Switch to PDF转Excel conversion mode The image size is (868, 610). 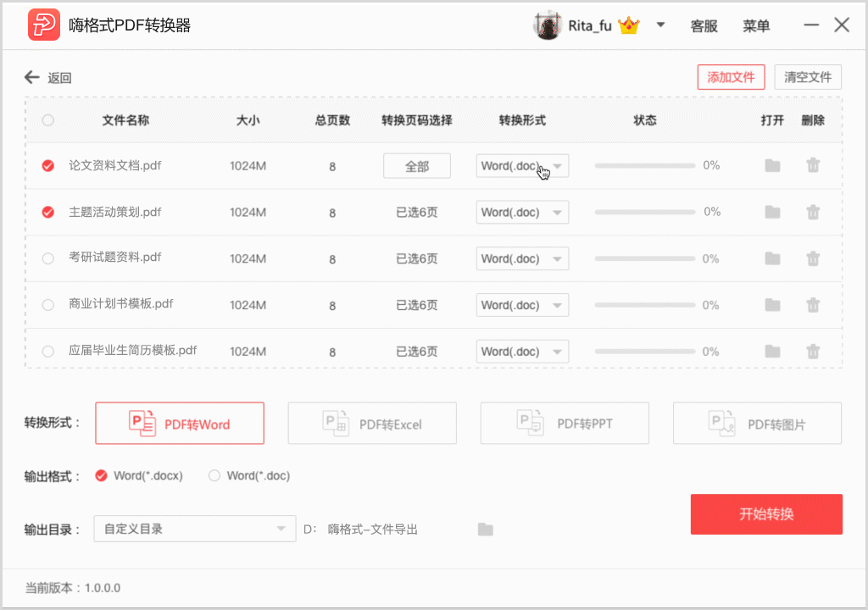[372, 424]
